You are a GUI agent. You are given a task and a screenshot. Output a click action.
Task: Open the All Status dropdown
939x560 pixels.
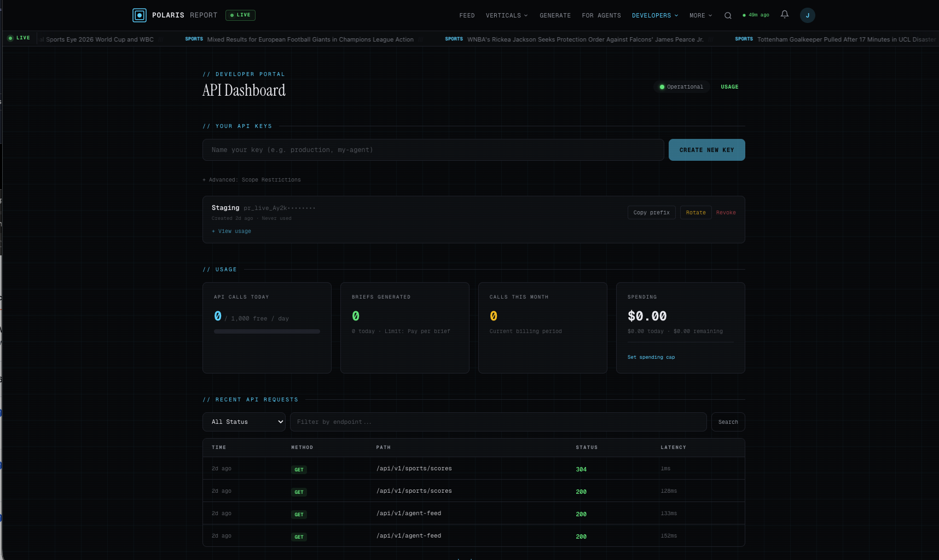pyautogui.click(x=244, y=422)
